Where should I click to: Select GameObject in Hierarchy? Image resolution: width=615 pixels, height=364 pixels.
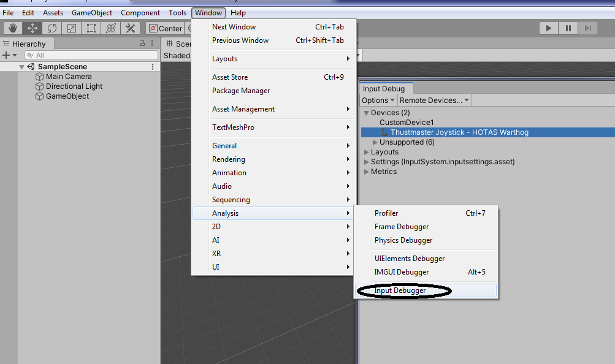point(67,96)
